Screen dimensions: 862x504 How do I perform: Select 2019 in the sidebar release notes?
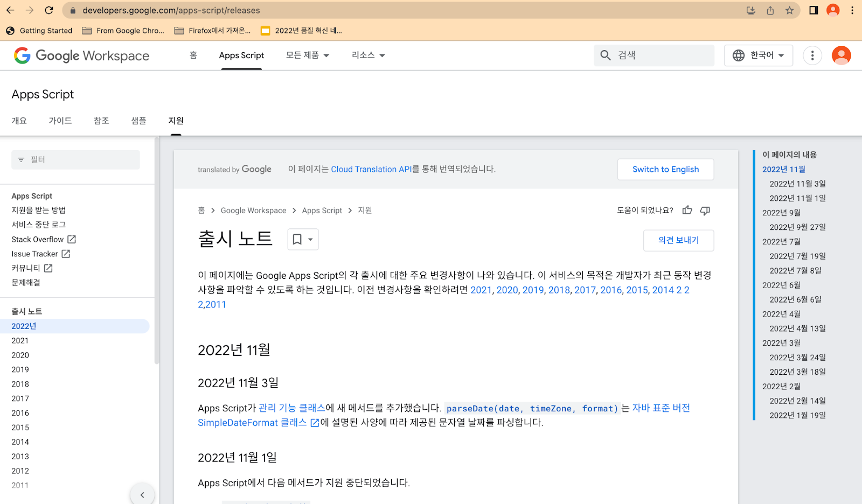tap(20, 370)
